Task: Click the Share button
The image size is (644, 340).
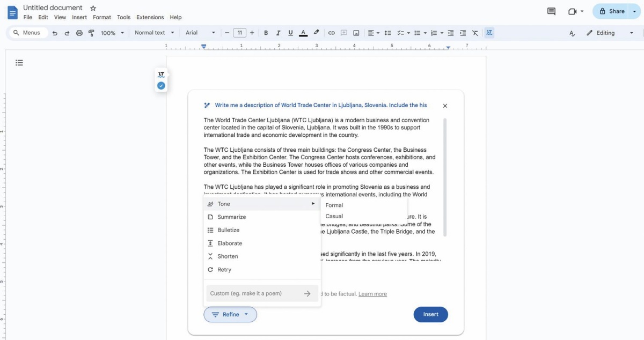Action: (x=612, y=11)
